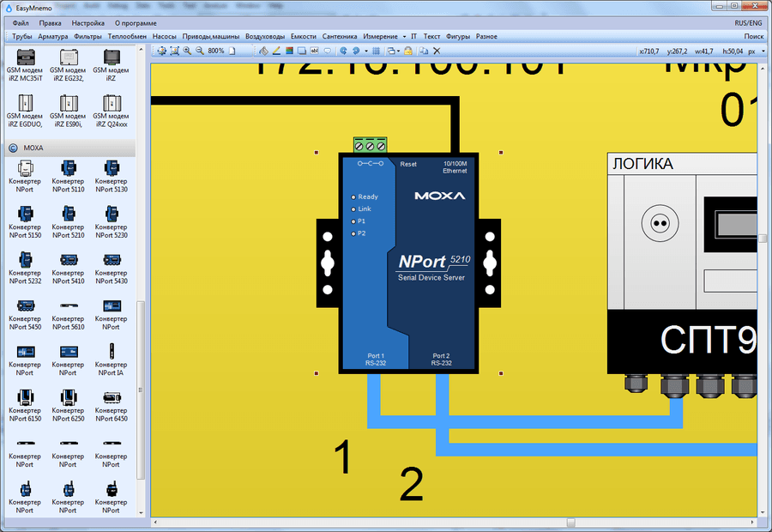Open the Правка menu
Viewport: 772px width, 532px height.
(x=51, y=23)
